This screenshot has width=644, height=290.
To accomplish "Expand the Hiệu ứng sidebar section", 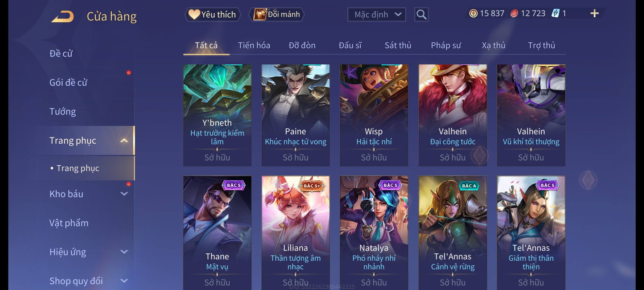I will tap(124, 252).
